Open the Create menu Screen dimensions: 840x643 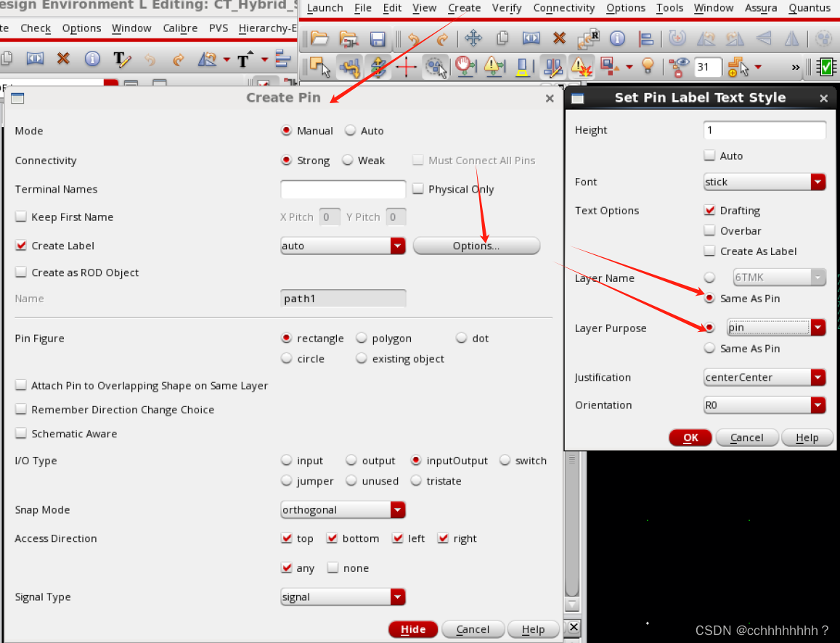point(464,8)
